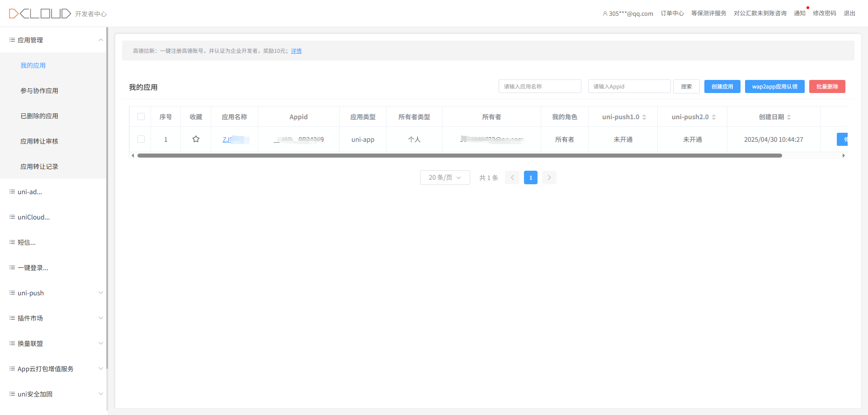
Task: Click the list icon beside 插件市场
Action: coord(12,318)
